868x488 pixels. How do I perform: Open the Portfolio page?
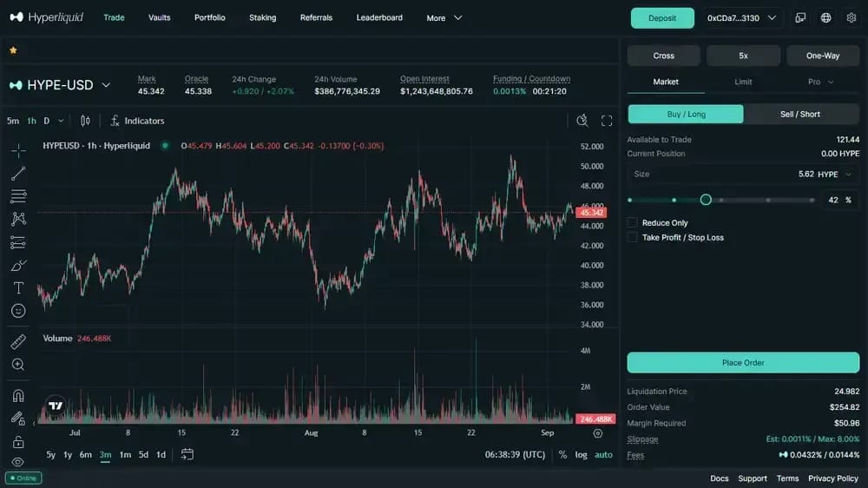(x=210, y=17)
